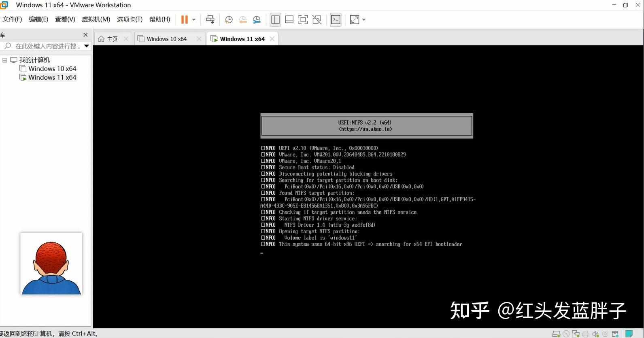Click Send Ctrl+Alt+Del to virtual machine icon
Image resolution: width=644 pixels, height=338 pixels.
(x=210, y=19)
